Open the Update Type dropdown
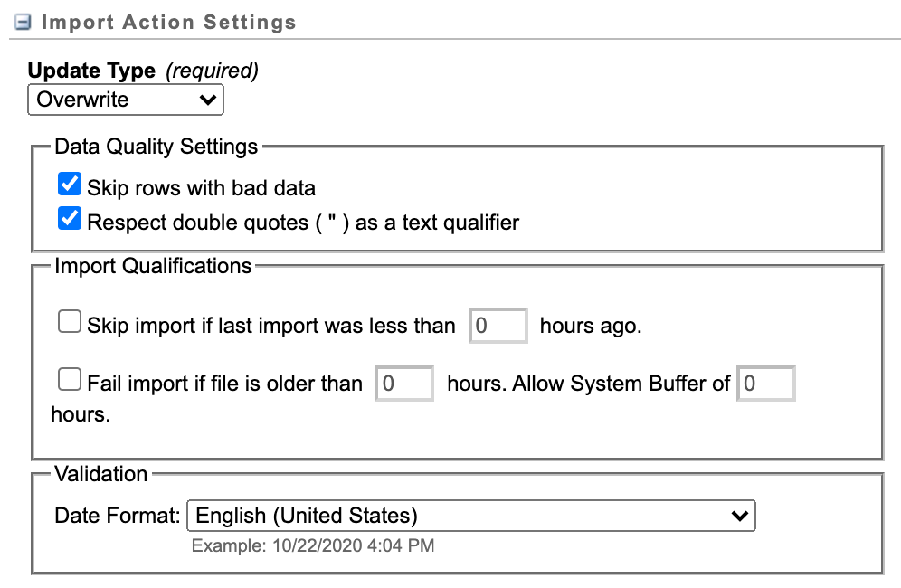The width and height of the screenshot is (901, 588). pyautogui.click(x=125, y=100)
